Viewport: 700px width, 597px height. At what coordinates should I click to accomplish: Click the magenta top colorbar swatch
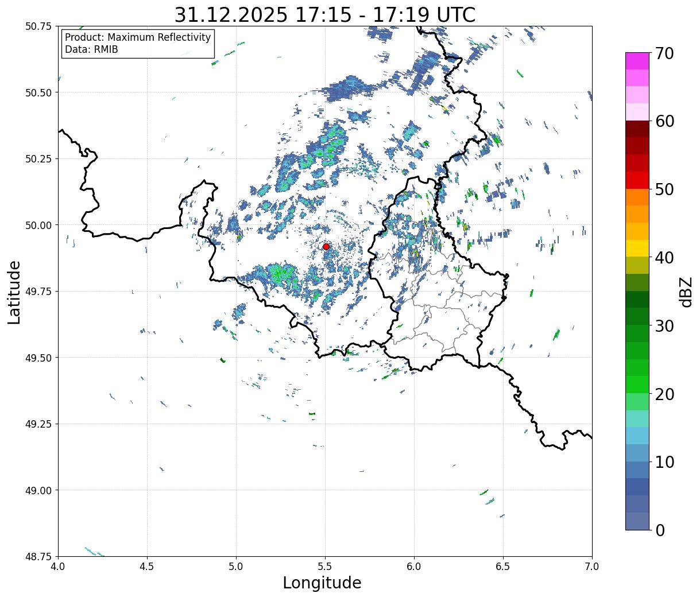coord(637,61)
